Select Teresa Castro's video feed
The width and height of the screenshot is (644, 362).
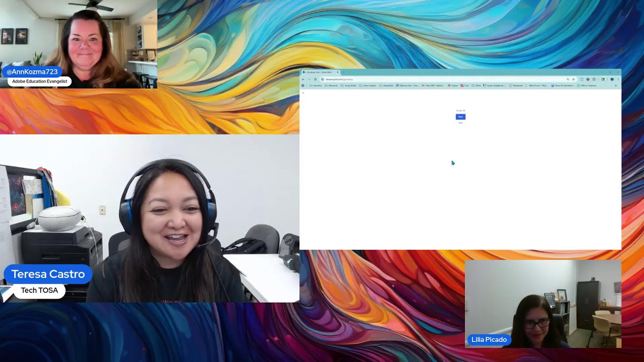(149, 218)
